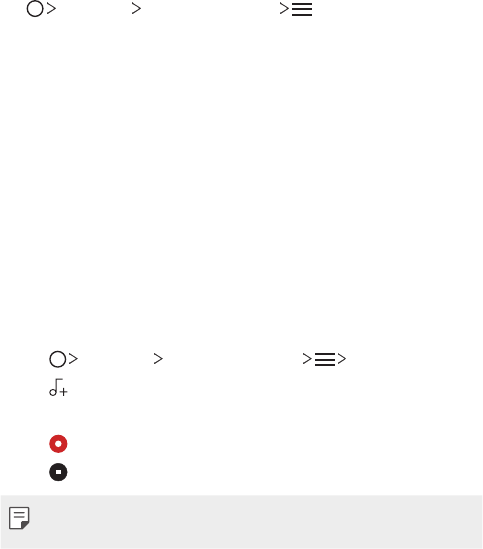Click the lone middle chevron in lower row
This screenshot has height=549, width=483.
click(158, 359)
